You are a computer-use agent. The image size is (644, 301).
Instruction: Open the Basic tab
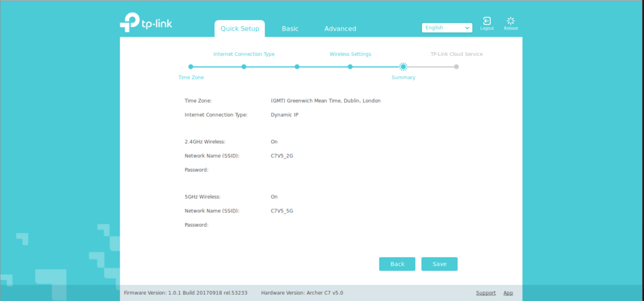pos(290,28)
